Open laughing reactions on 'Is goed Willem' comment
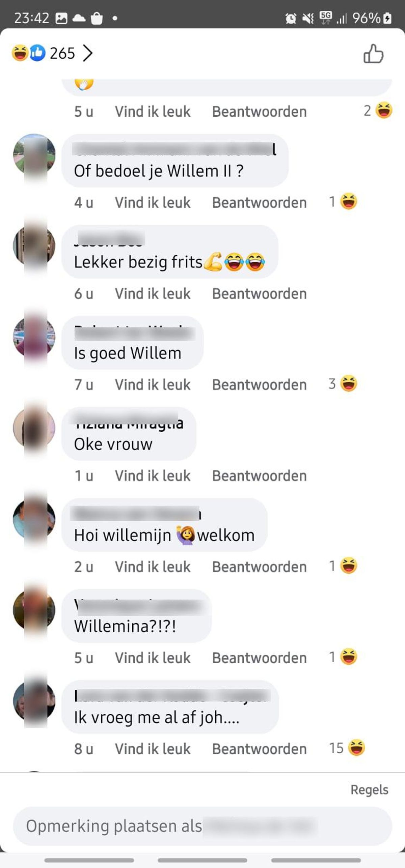The image size is (405, 868). 343,384
